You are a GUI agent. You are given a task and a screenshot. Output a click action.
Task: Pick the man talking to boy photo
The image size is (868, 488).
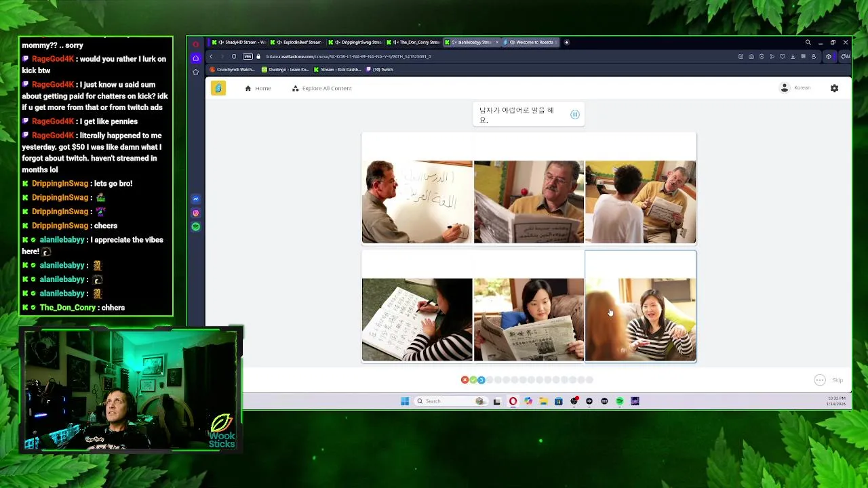640,202
